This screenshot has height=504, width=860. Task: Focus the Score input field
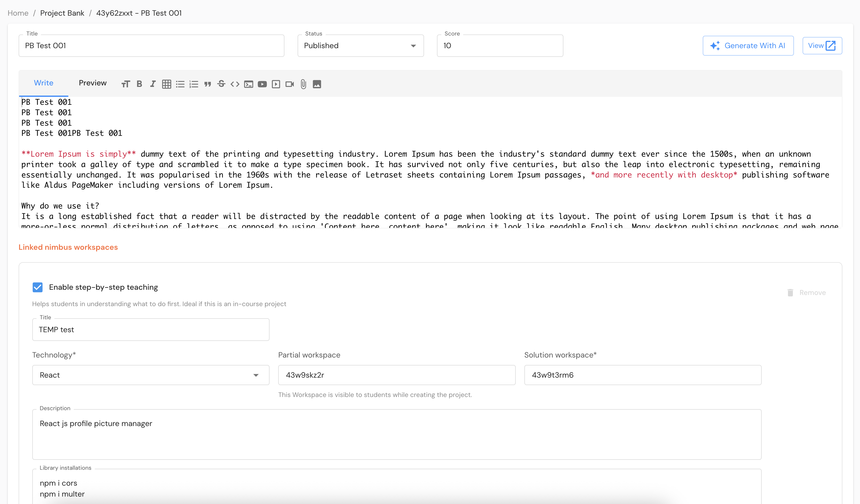click(500, 46)
